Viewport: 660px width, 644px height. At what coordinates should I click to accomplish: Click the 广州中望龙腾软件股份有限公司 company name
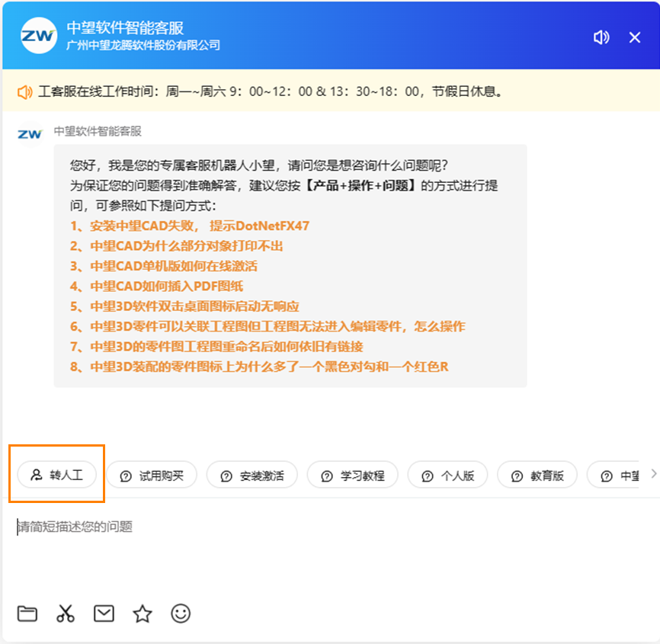(143, 45)
